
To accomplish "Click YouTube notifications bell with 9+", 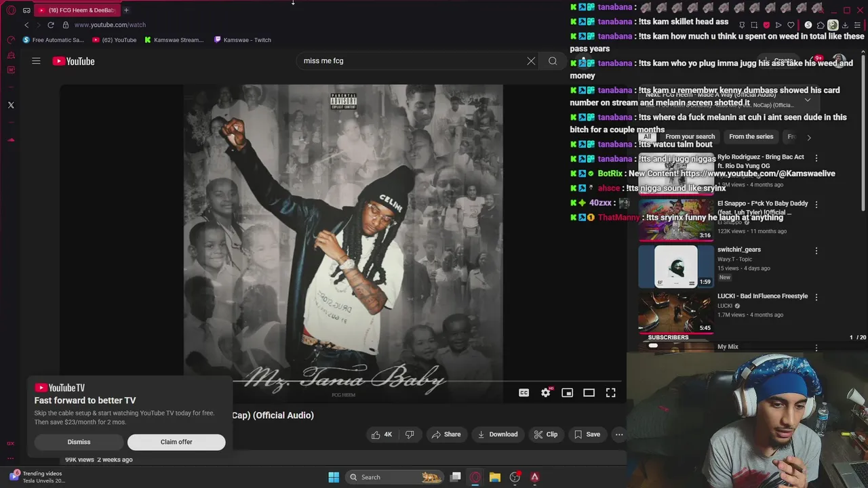I will 816,61.
